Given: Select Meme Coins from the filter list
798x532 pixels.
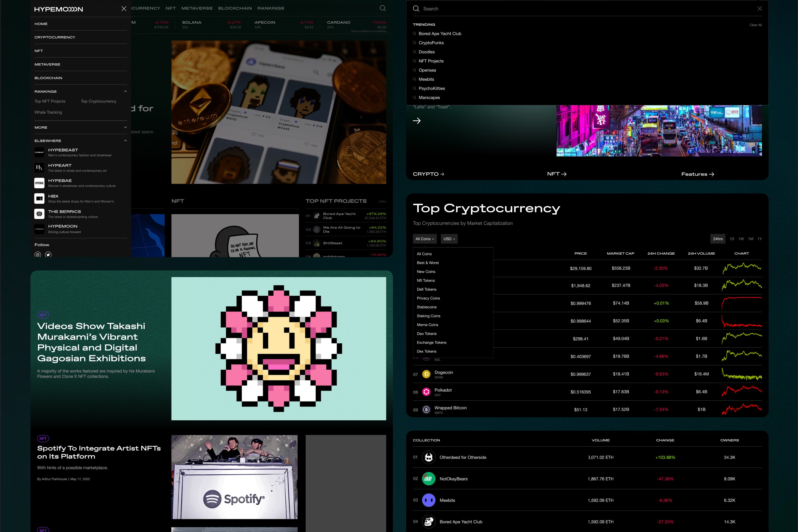Looking at the screenshot, I should pos(427,325).
